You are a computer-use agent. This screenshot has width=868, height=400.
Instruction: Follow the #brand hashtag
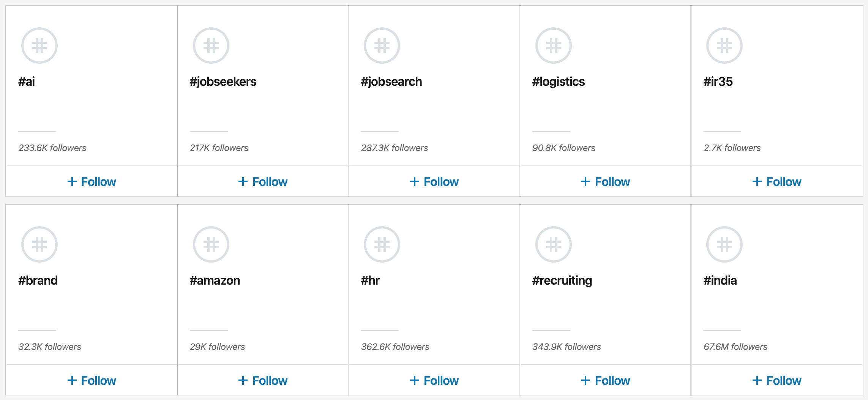[92, 381]
